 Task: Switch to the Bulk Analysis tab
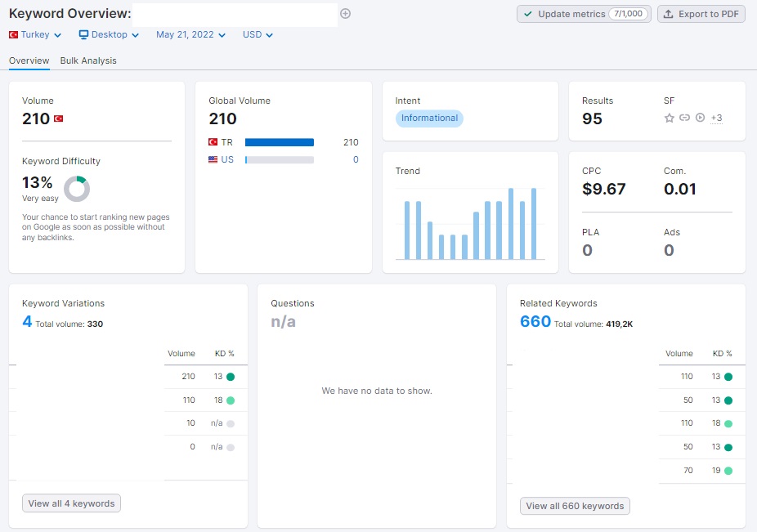coord(88,60)
